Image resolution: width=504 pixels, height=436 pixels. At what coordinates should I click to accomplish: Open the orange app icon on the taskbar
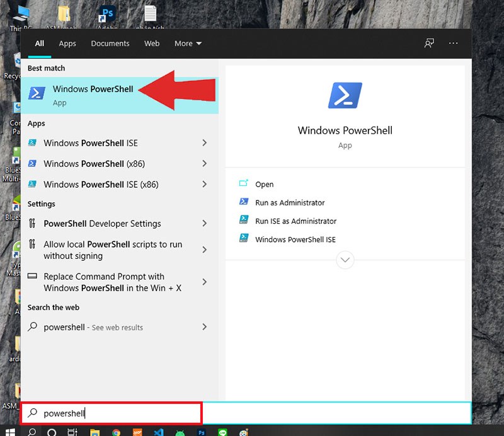click(x=137, y=433)
